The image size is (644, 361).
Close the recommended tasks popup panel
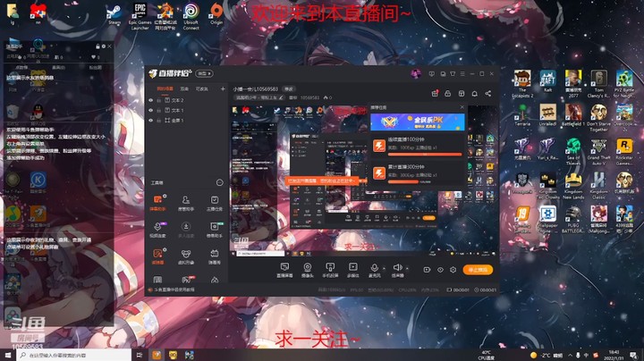coord(462,107)
